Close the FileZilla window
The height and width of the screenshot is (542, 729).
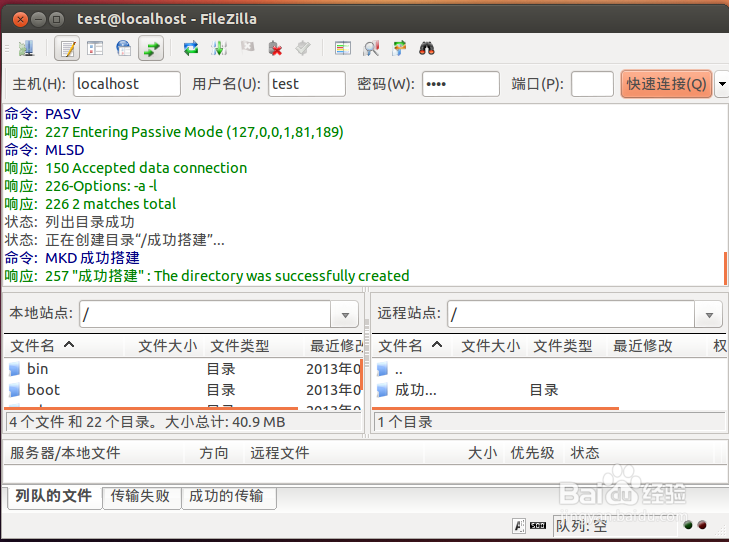pyautogui.click(x=20, y=20)
